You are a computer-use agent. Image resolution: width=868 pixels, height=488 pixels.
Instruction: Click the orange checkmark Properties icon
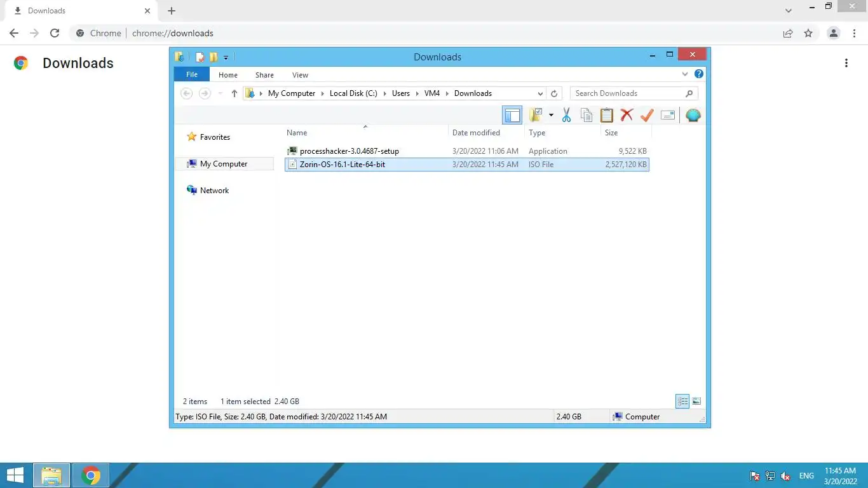tap(647, 115)
